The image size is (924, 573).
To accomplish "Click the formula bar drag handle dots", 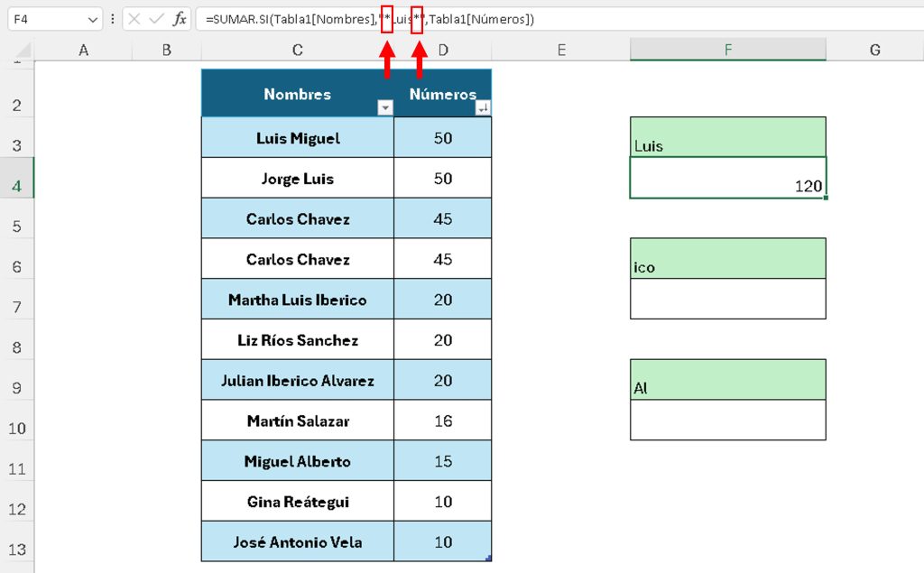I will pyautogui.click(x=111, y=18).
